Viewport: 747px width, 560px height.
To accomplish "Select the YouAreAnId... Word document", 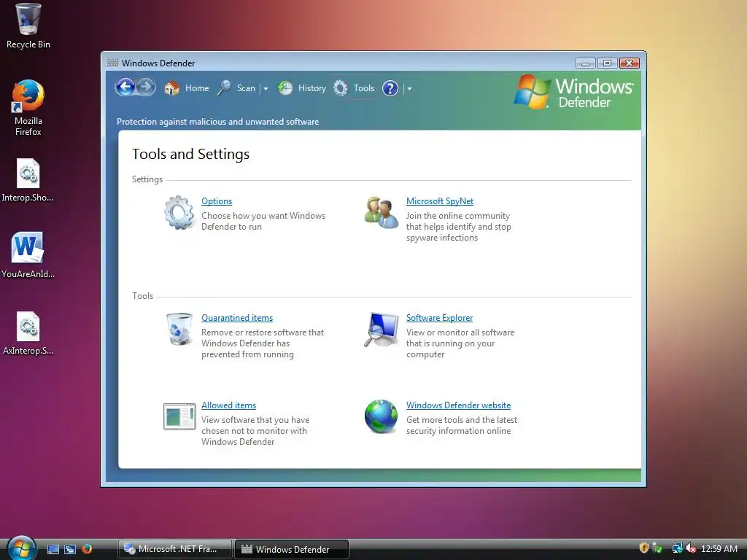I will point(28,254).
